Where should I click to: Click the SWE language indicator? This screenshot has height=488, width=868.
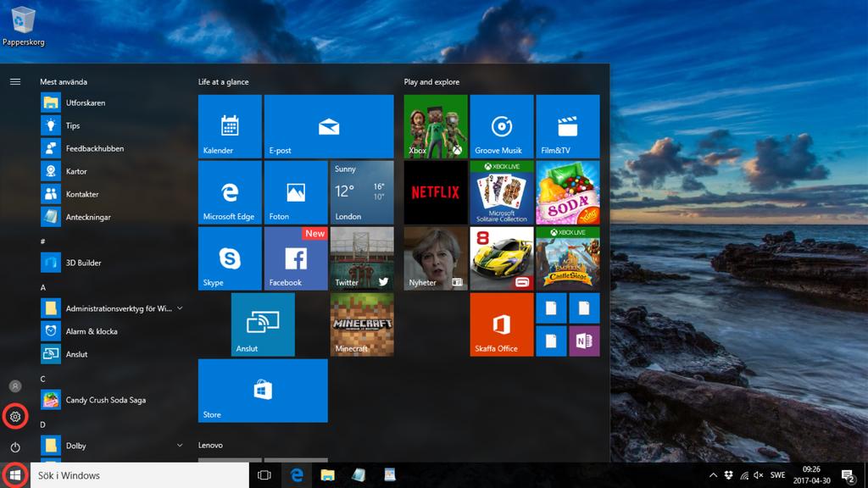[x=778, y=475]
